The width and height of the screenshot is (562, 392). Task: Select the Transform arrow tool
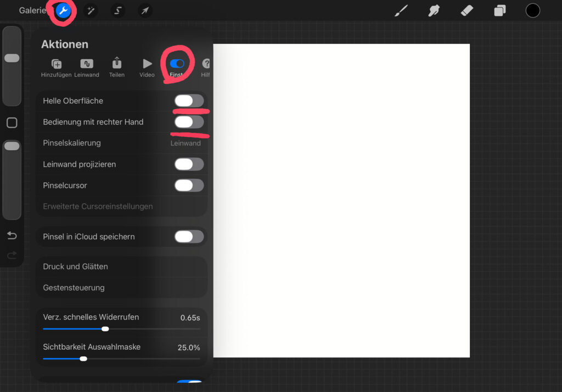[145, 11]
